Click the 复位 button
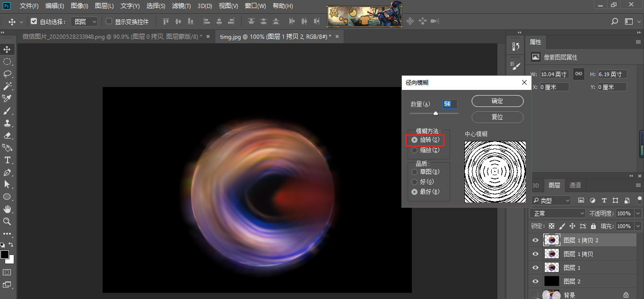Image resolution: width=644 pixels, height=299 pixels. (497, 117)
